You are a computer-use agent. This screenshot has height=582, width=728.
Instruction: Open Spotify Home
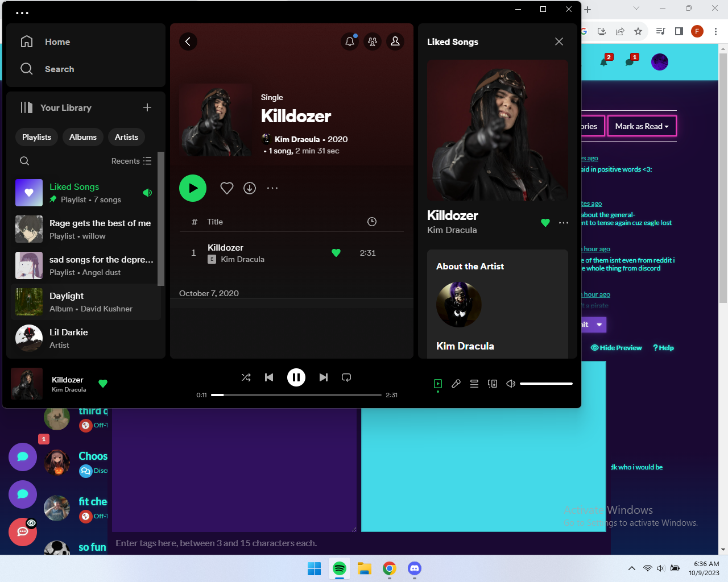(45, 41)
